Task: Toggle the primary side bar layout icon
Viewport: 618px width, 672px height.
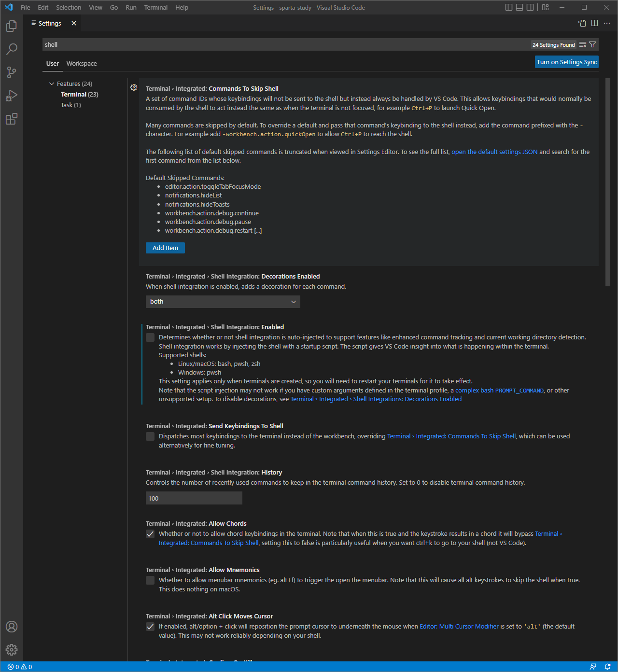Action: [509, 7]
